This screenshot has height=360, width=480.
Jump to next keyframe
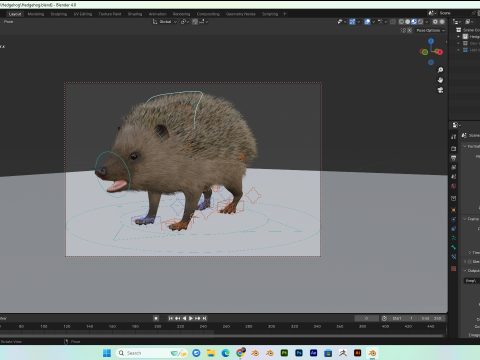pyautogui.click(x=197, y=318)
